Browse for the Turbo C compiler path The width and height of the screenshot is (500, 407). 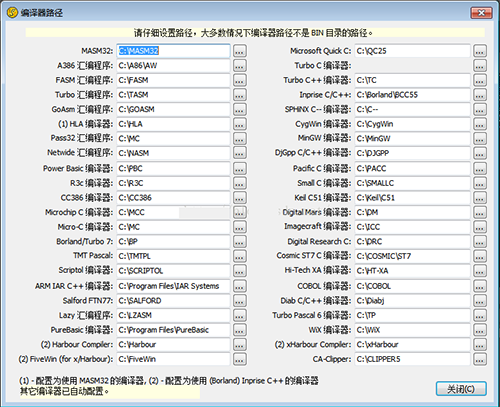pos(480,66)
